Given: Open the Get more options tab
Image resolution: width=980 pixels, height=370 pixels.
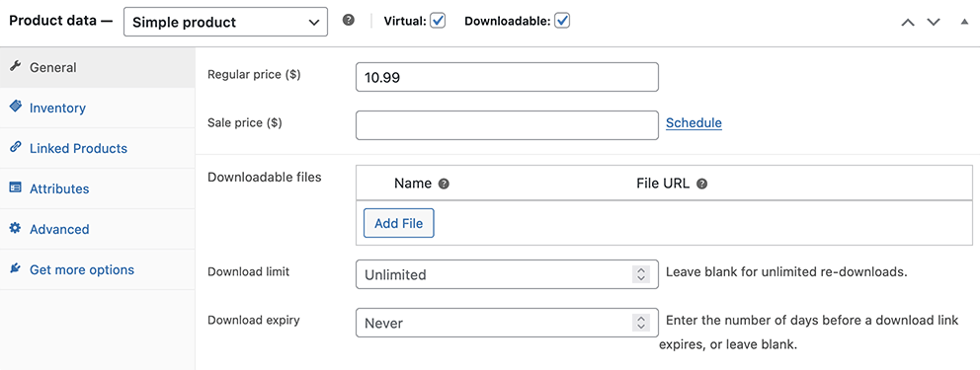Looking at the screenshot, I should coord(98,269).
